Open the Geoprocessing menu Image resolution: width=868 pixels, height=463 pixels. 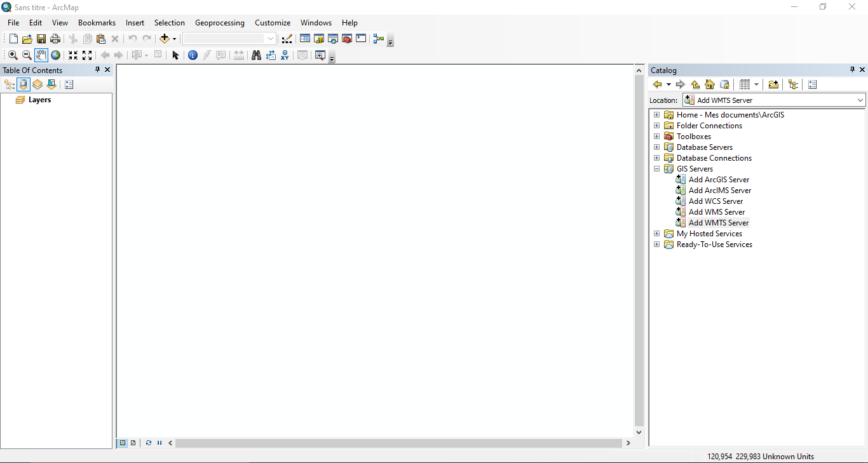(220, 23)
